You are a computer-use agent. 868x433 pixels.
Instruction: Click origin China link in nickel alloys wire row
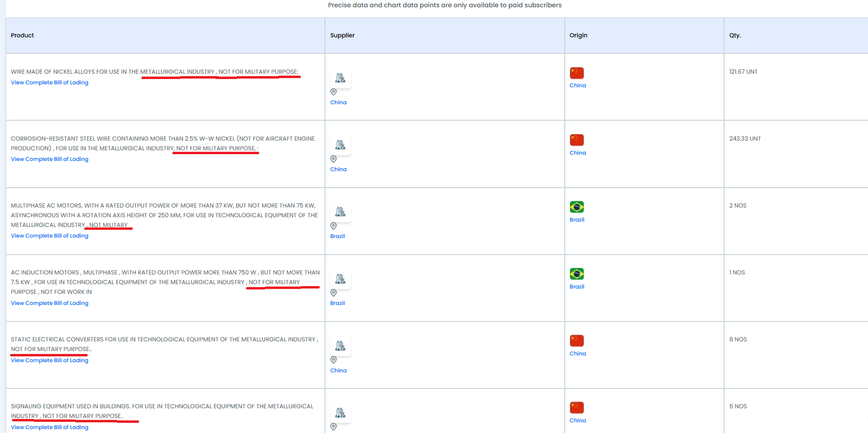tap(577, 85)
